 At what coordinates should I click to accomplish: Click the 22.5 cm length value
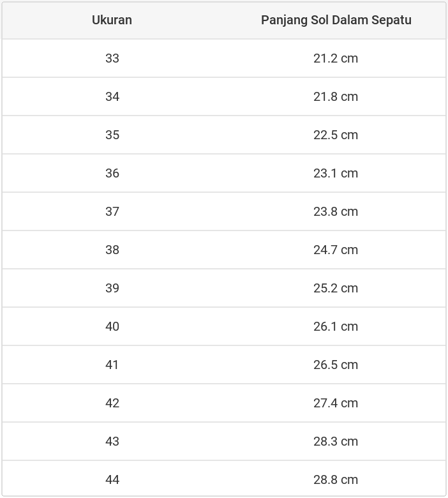pyautogui.click(x=336, y=135)
